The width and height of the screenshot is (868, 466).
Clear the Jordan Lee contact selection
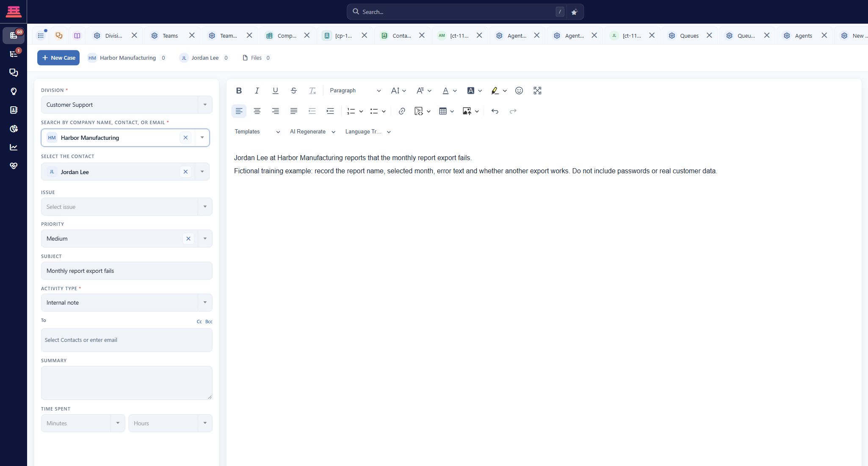point(185,172)
